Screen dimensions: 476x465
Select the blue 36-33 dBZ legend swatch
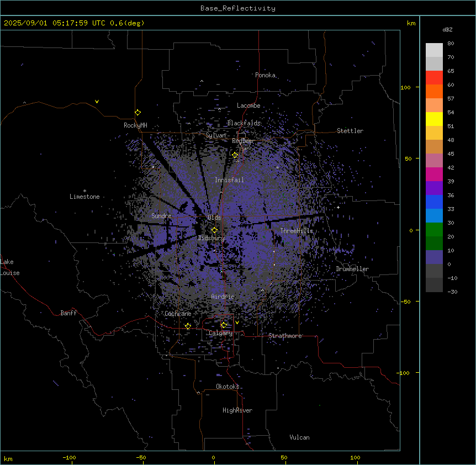pos(434,202)
